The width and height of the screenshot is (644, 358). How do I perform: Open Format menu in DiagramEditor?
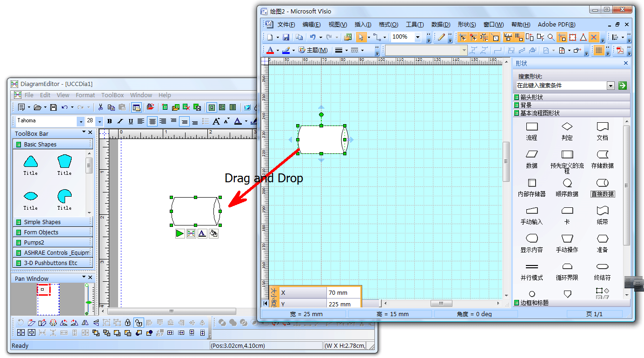tap(85, 95)
